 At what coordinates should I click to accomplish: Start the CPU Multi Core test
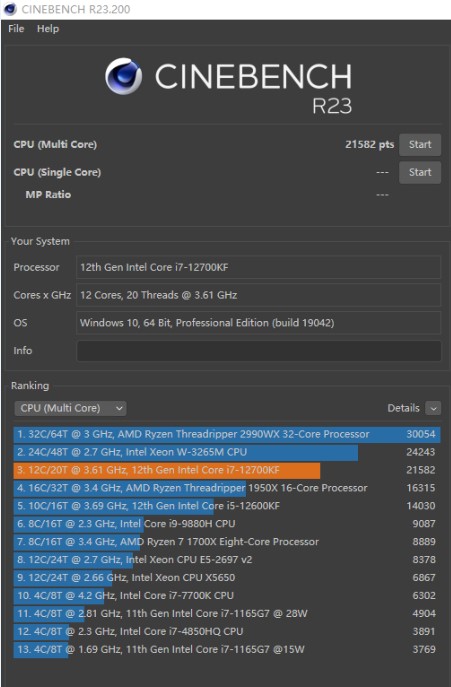click(x=419, y=145)
